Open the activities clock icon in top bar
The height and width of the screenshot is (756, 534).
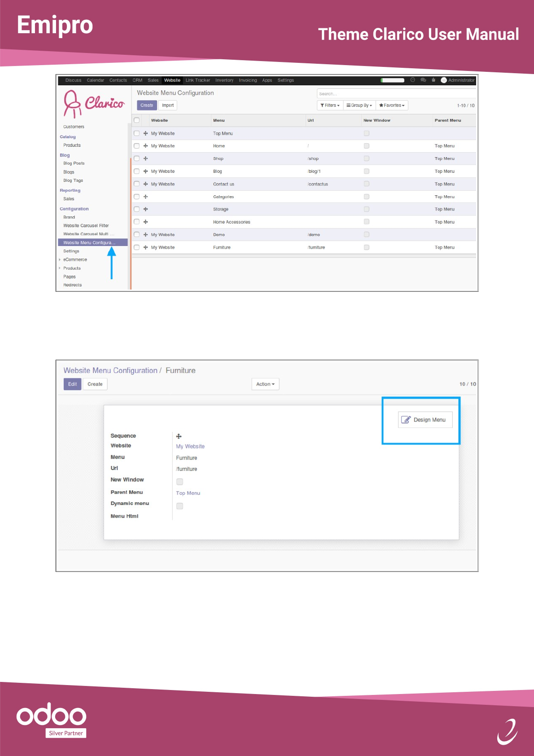click(x=413, y=80)
